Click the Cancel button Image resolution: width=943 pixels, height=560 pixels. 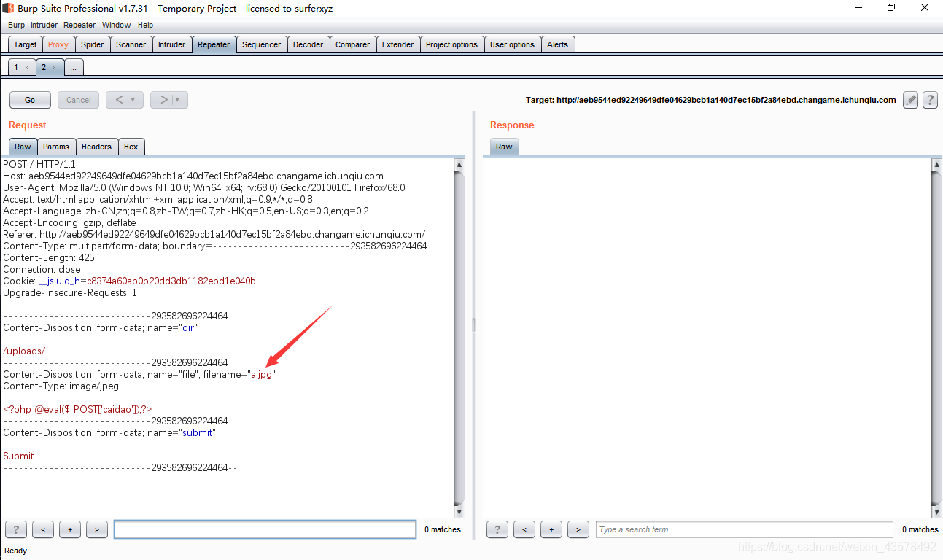click(79, 100)
